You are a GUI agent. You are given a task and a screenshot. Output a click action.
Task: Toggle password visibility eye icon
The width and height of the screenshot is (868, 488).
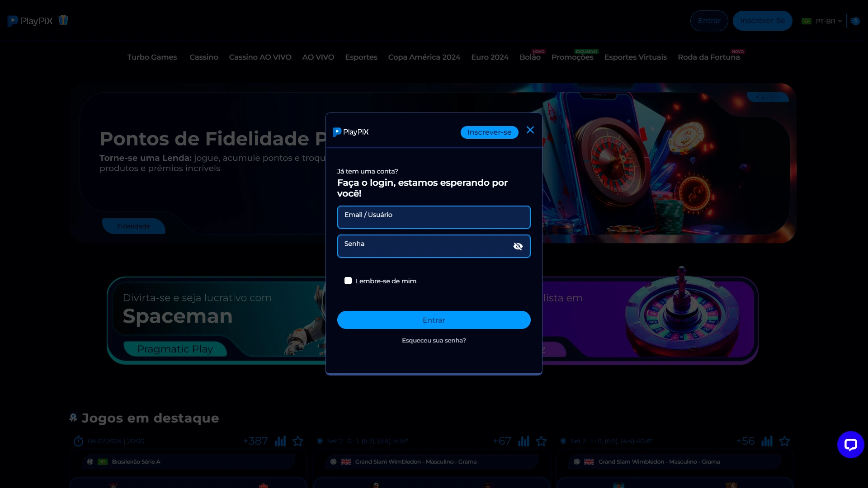click(x=518, y=246)
